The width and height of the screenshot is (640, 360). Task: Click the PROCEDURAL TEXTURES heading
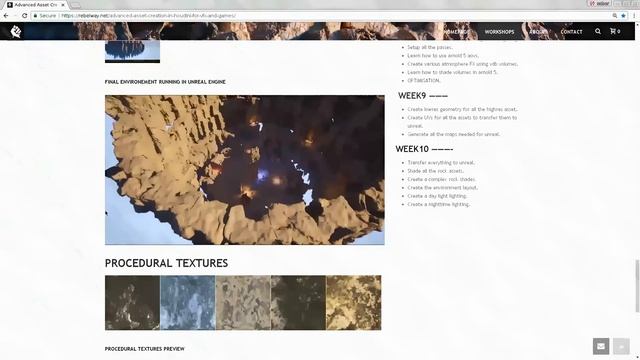pyautogui.click(x=167, y=263)
